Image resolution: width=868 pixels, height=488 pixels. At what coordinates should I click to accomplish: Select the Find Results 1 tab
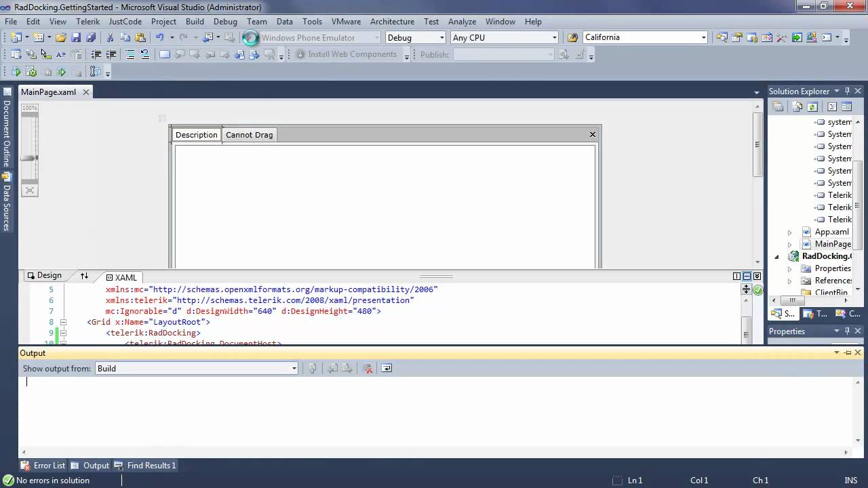pos(145,465)
